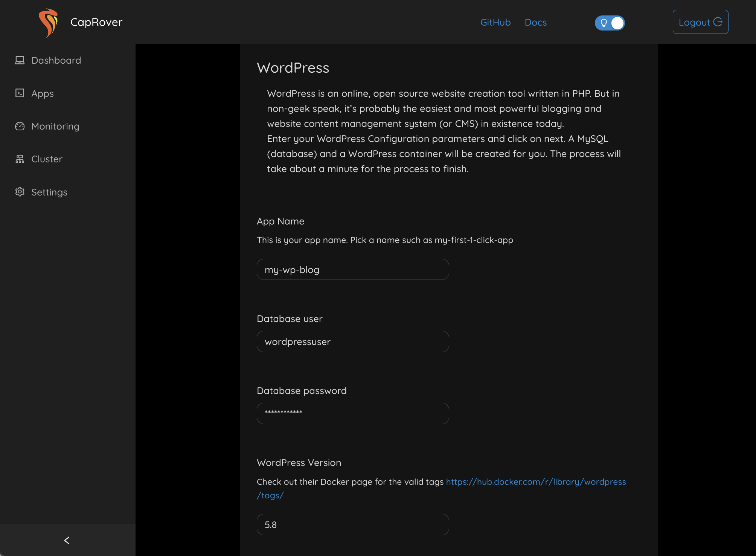Click the my-wp-blog App Name field
Viewport: 756px width, 556px height.
pos(352,269)
